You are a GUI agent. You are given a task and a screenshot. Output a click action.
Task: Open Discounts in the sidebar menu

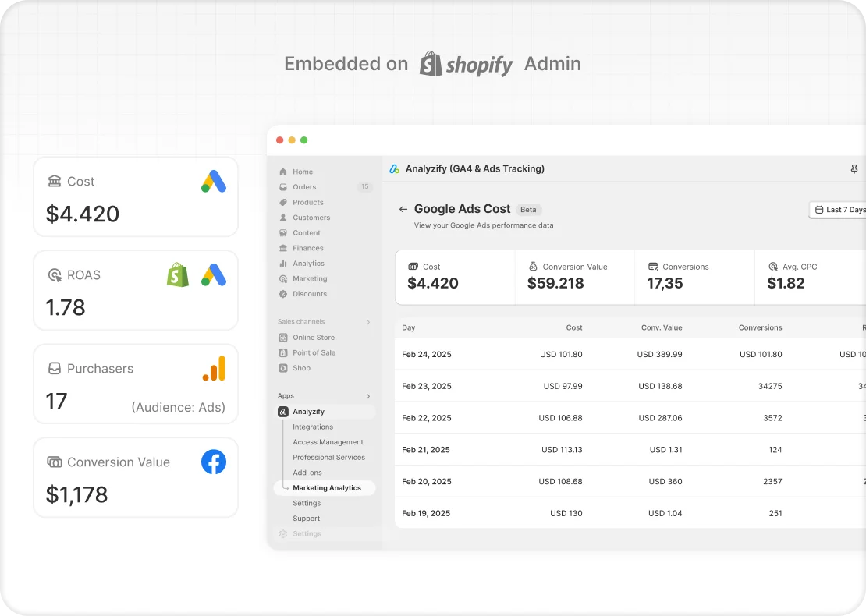(x=309, y=294)
